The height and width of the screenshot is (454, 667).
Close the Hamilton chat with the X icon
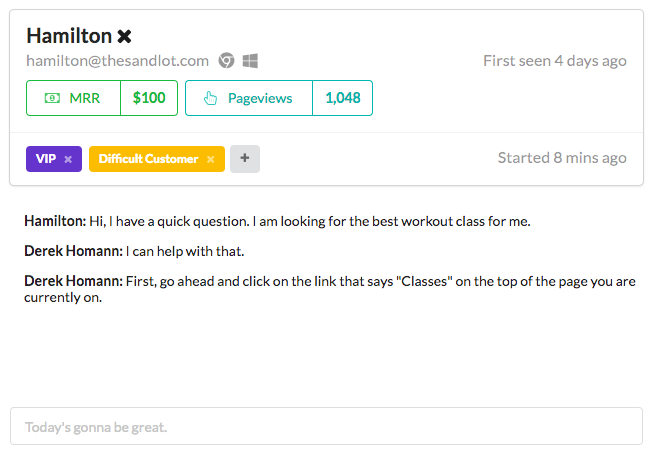(x=124, y=36)
